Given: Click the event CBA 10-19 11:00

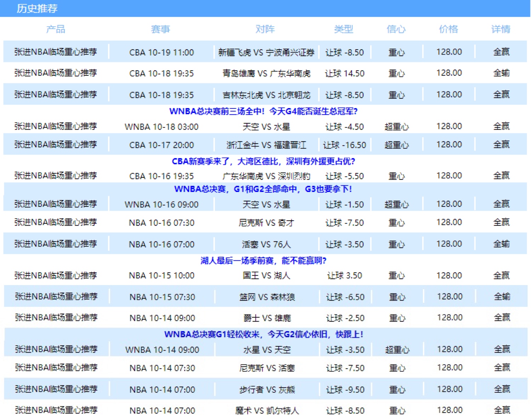Looking at the screenshot, I should click(161, 52).
